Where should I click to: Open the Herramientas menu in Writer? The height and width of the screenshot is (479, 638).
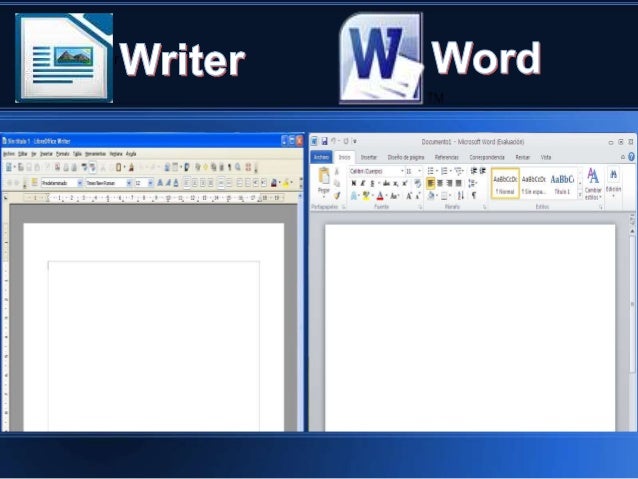click(x=95, y=154)
